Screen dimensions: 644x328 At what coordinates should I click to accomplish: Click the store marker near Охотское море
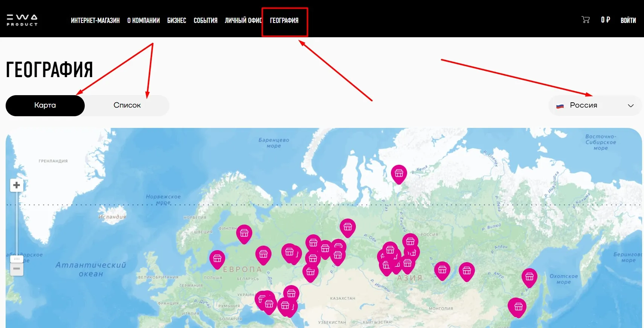coord(529,277)
